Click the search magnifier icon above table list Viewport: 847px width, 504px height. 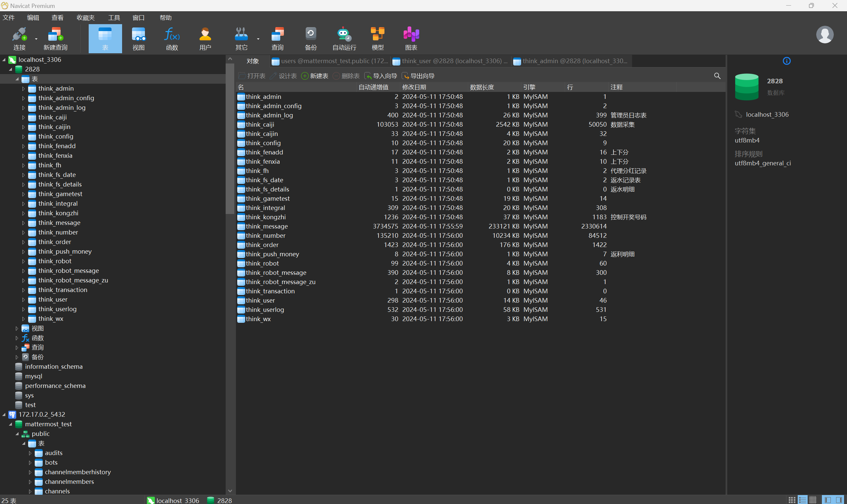[x=717, y=76]
